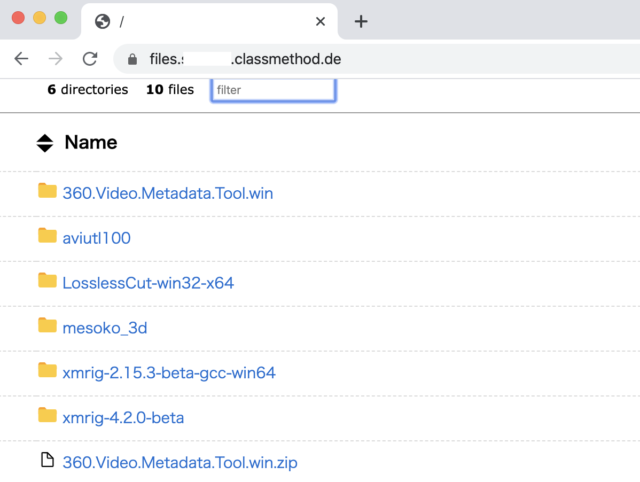Open a new tab with plus icon
The width and height of the screenshot is (640, 482).
[x=361, y=21]
